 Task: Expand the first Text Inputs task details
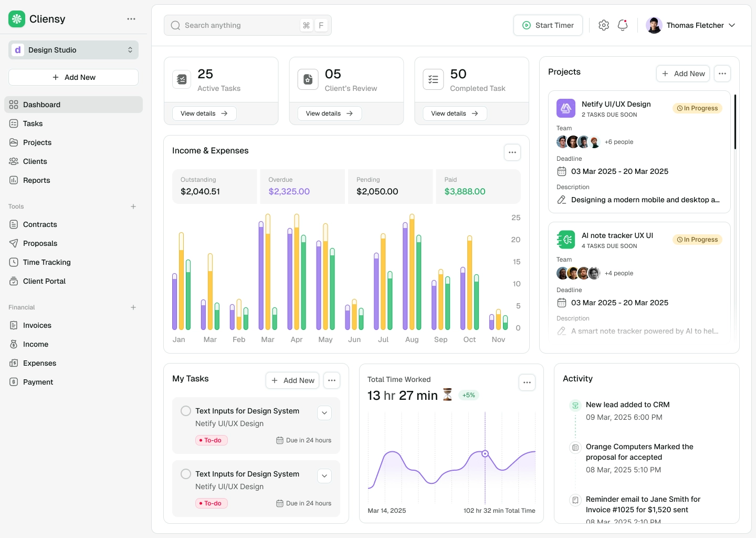(x=324, y=413)
